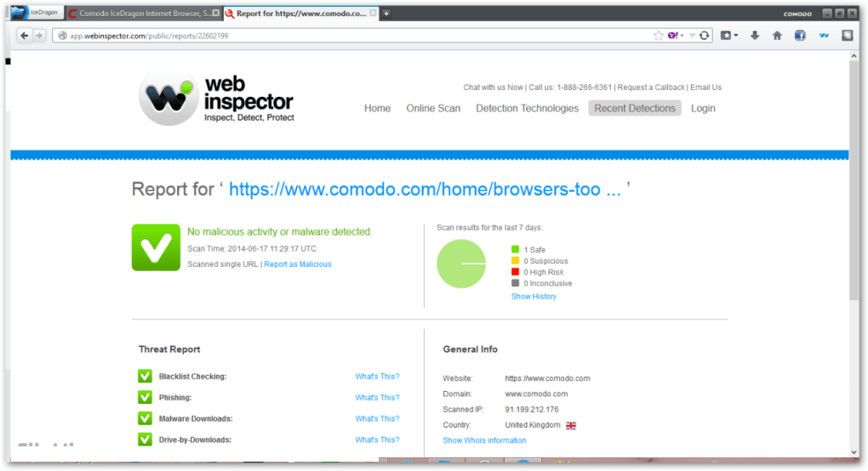Open the Home navigation item

coord(378,108)
